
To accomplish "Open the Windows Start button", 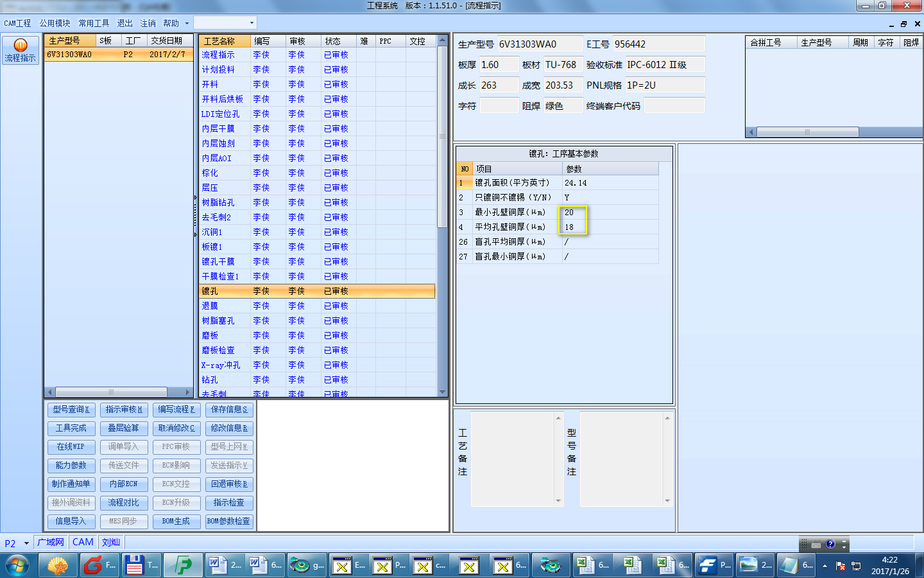I will point(17,566).
